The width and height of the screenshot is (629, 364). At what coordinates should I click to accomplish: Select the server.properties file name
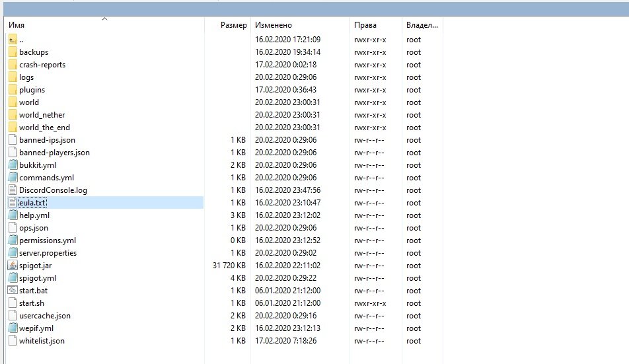(x=48, y=253)
